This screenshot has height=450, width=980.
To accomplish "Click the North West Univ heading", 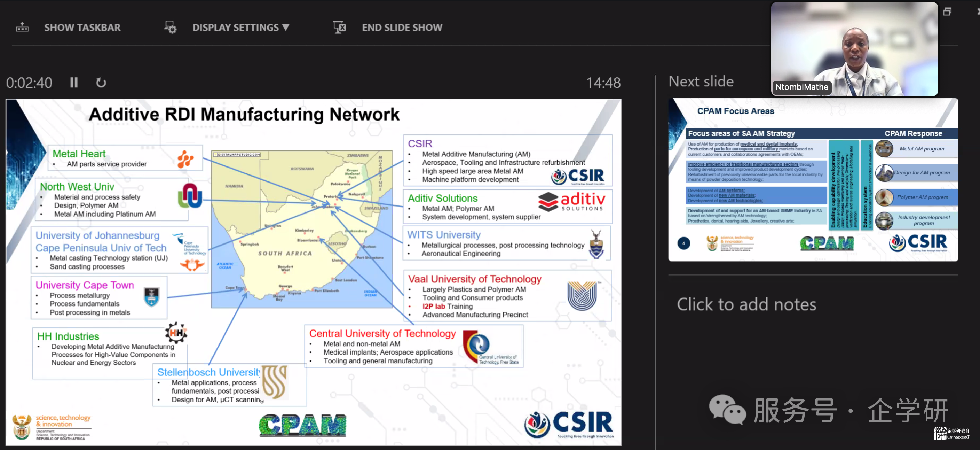I will pyautogui.click(x=77, y=187).
